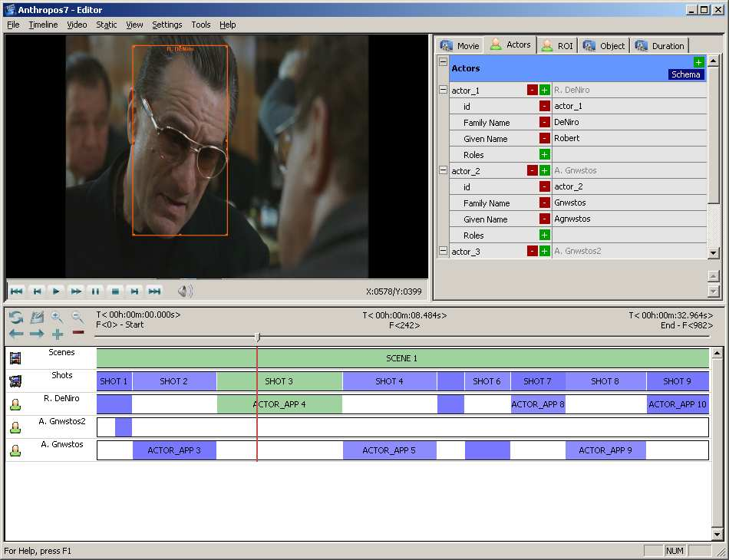Pause the video playback
Screen dimensions: 729x560
pyautogui.click(x=95, y=292)
